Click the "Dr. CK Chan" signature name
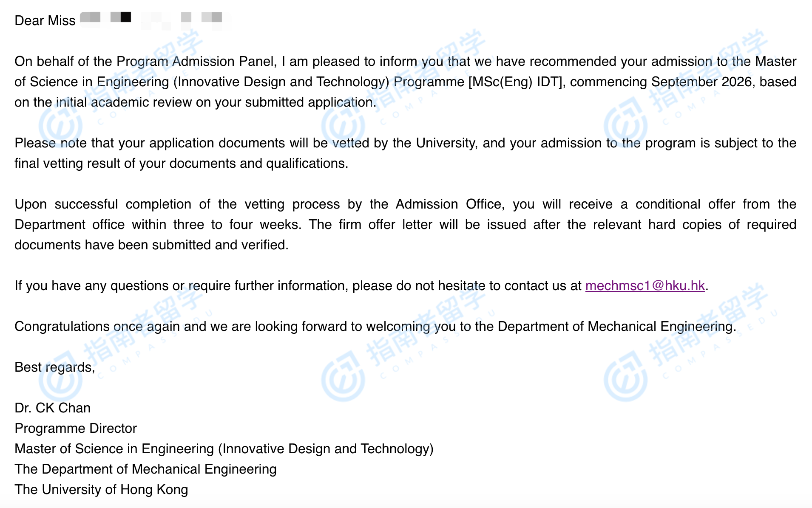This screenshot has width=812, height=508. click(52, 408)
